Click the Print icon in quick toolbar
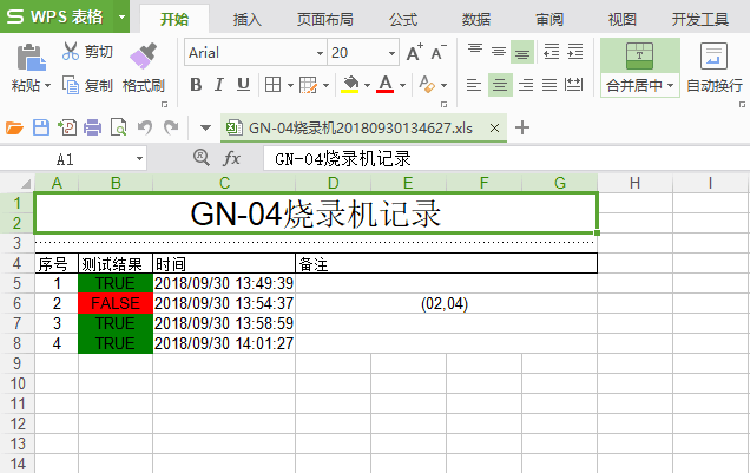 pos(93,127)
